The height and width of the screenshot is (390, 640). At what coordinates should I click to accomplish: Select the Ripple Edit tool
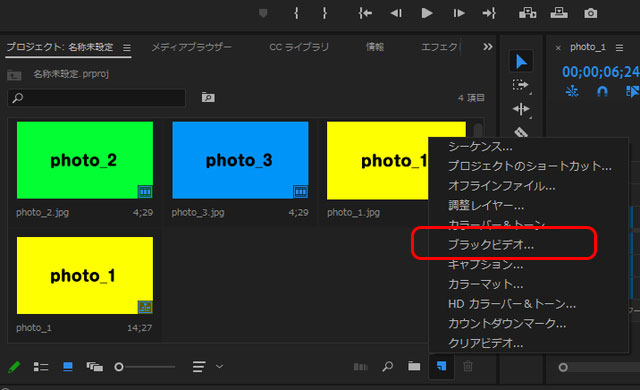pos(521,109)
